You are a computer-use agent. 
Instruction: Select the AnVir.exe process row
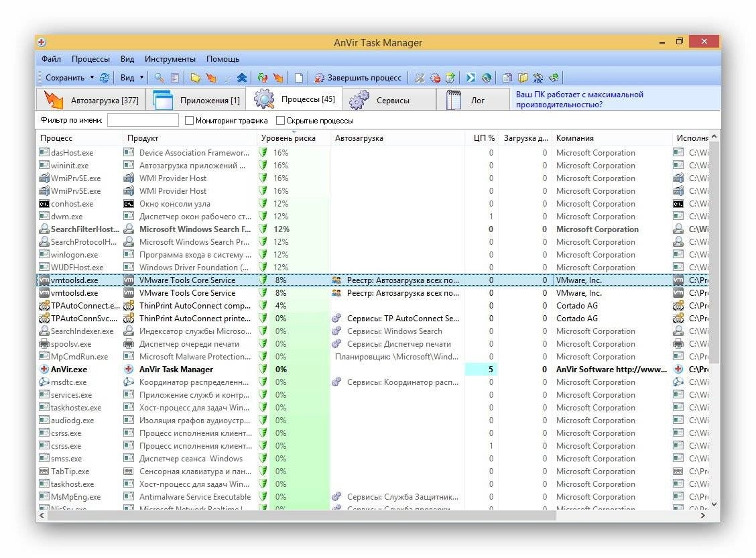pyautogui.click(x=374, y=370)
